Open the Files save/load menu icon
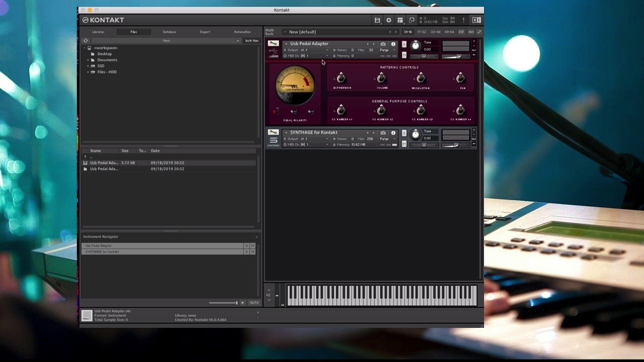This screenshot has width=644, height=362. (x=377, y=20)
